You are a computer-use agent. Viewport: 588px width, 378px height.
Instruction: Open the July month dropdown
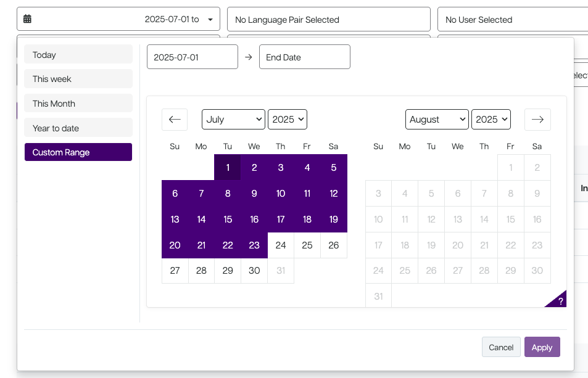click(x=233, y=120)
